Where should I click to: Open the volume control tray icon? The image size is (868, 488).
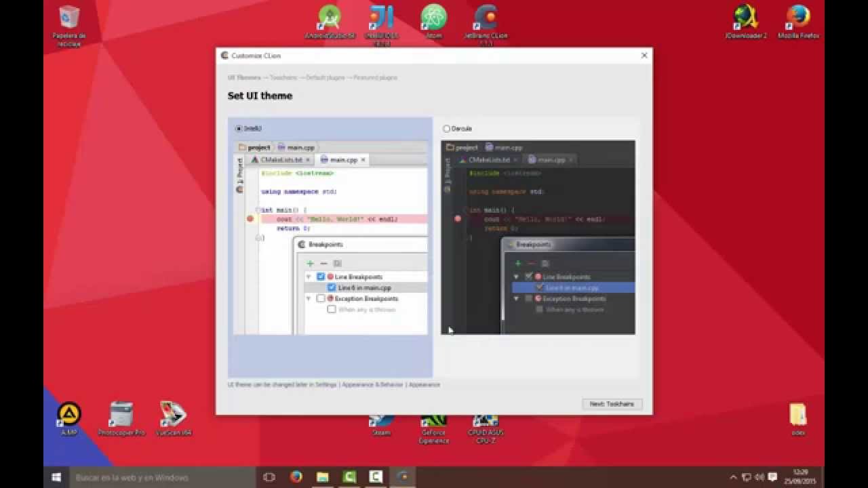coord(759,477)
